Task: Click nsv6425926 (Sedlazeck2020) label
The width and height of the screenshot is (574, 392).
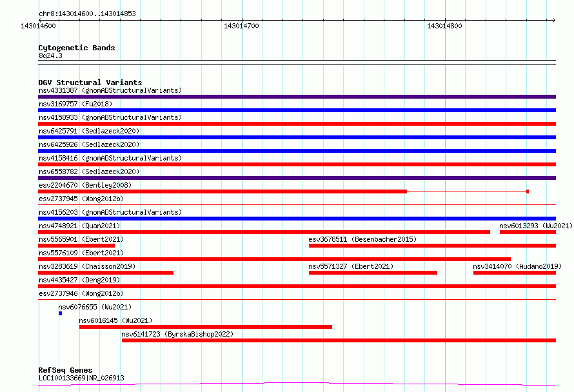Action: [89, 144]
